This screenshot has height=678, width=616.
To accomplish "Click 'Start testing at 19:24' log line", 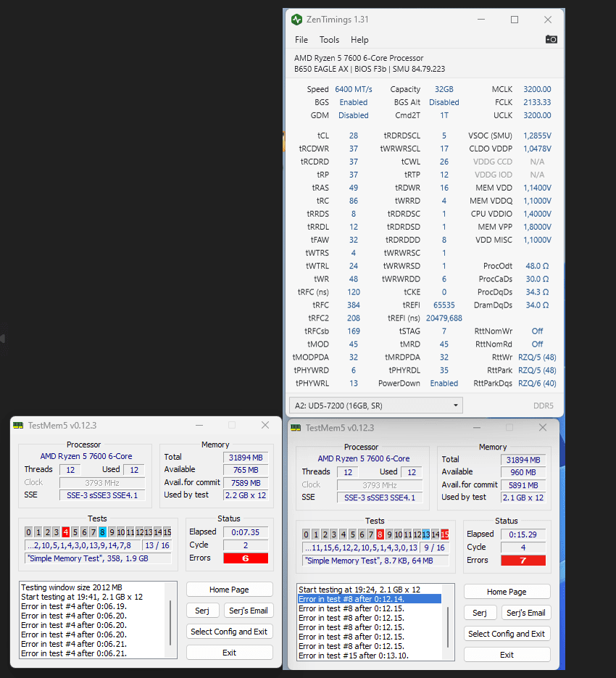I will 359,590.
